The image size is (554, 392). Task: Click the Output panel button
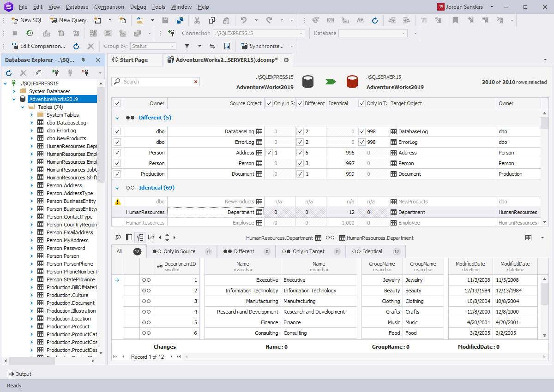pos(19,374)
